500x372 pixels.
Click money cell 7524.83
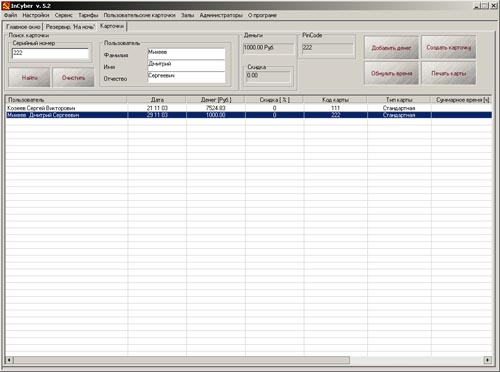click(x=216, y=108)
